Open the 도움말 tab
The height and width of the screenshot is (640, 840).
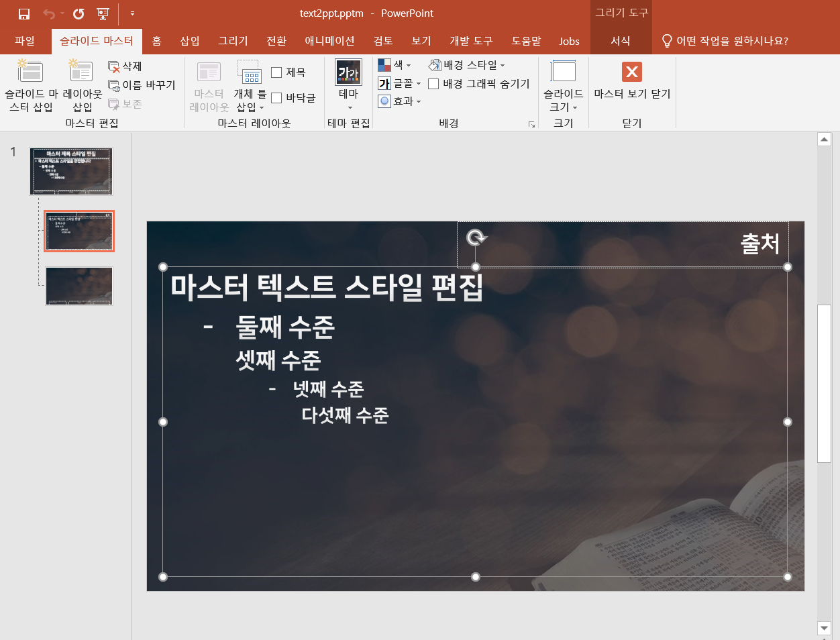point(526,41)
